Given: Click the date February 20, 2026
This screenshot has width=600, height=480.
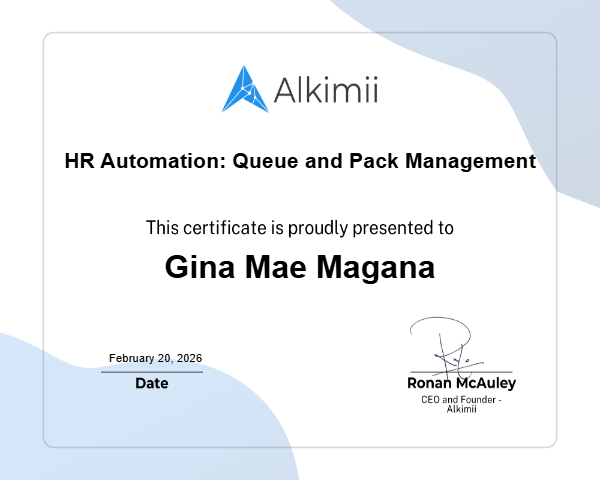Looking at the screenshot, I should coord(155,358).
